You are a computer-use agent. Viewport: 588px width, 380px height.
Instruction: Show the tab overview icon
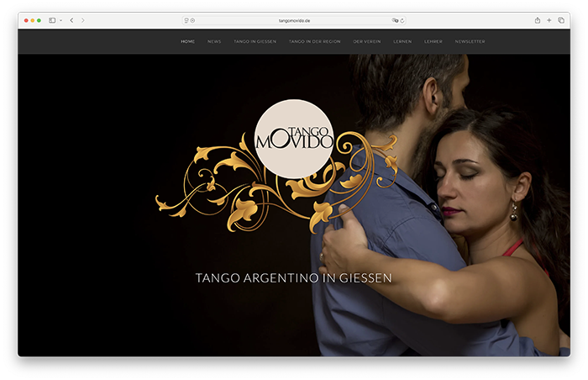[561, 20]
